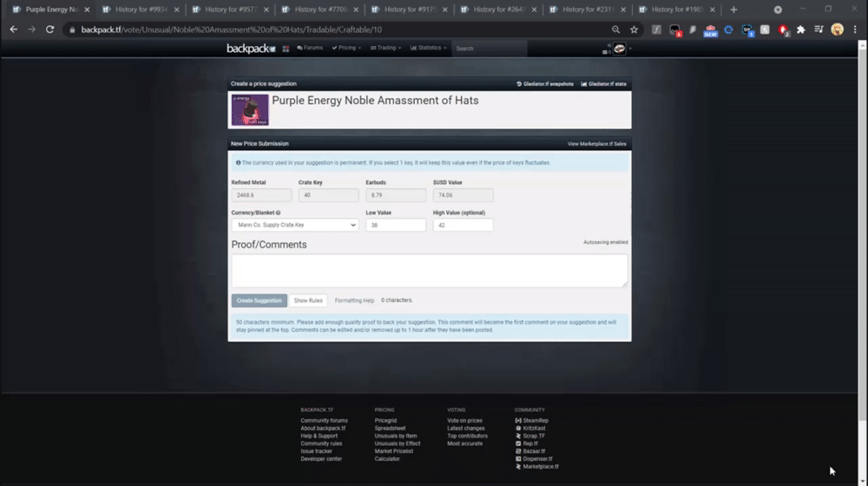Click the $USD Value field

click(463, 195)
